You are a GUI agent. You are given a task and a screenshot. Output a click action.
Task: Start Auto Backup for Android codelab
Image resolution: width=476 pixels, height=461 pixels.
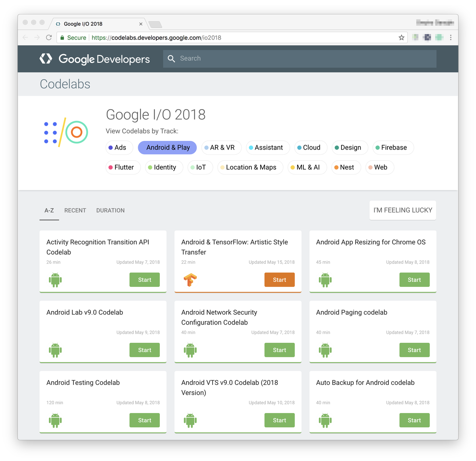415,420
